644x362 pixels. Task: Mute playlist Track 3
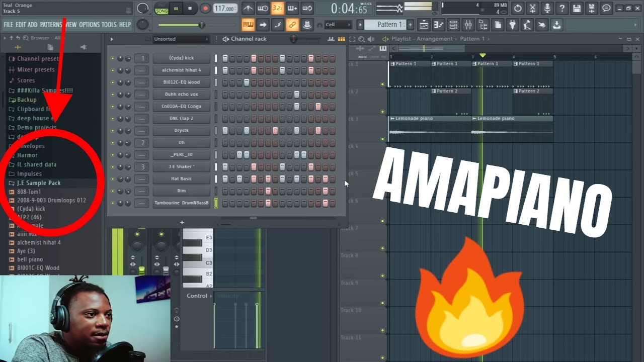[382, 139]
